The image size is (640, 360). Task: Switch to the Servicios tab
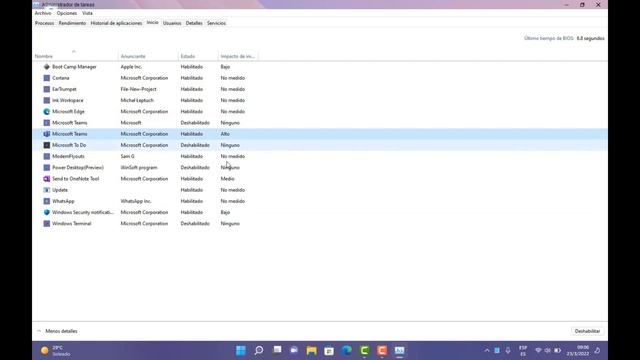(x=216, y=23)
